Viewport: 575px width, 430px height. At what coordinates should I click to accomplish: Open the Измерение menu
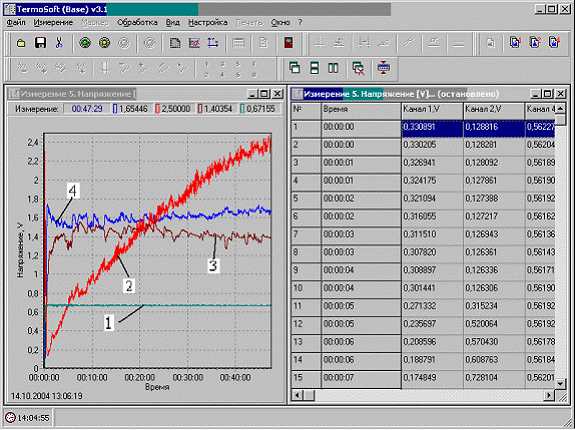[x=53, y=23]
